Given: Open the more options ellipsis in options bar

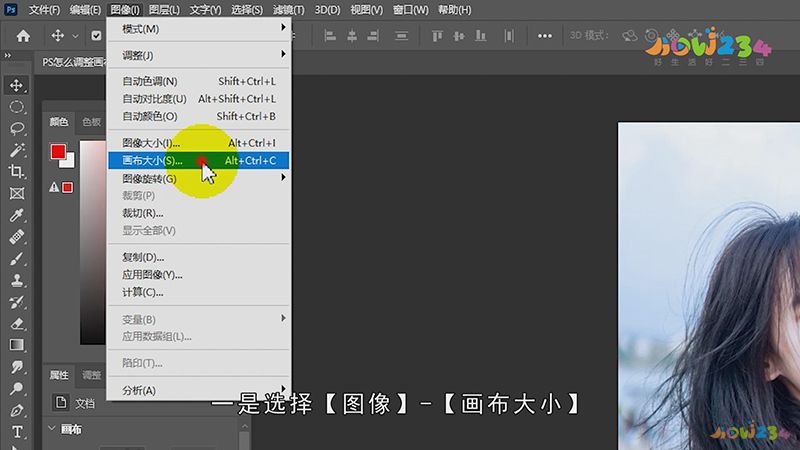Looking at the screenshot, I should coord(545,36).
